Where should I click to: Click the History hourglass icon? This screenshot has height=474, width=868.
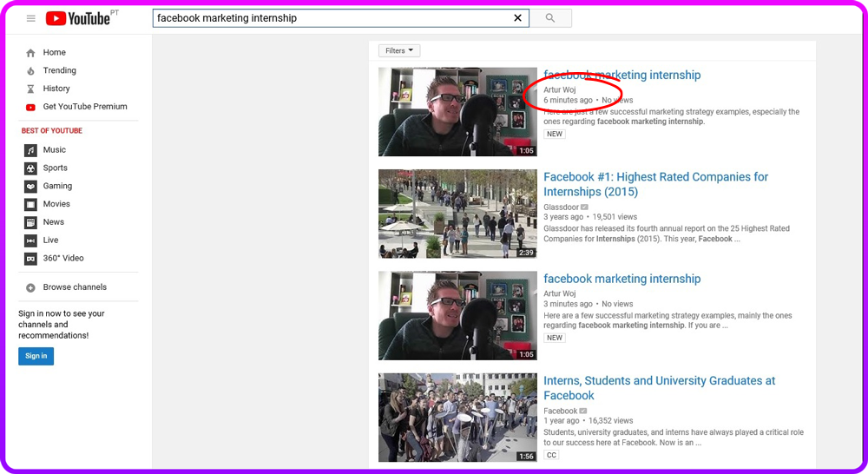[31, 89]
